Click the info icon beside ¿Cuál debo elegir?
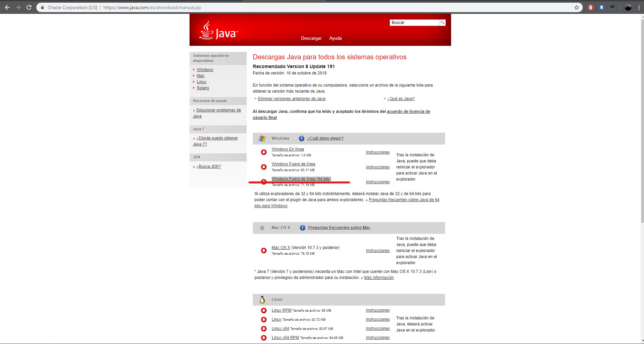This screenshot has height=344, width=644. (302, 138)
